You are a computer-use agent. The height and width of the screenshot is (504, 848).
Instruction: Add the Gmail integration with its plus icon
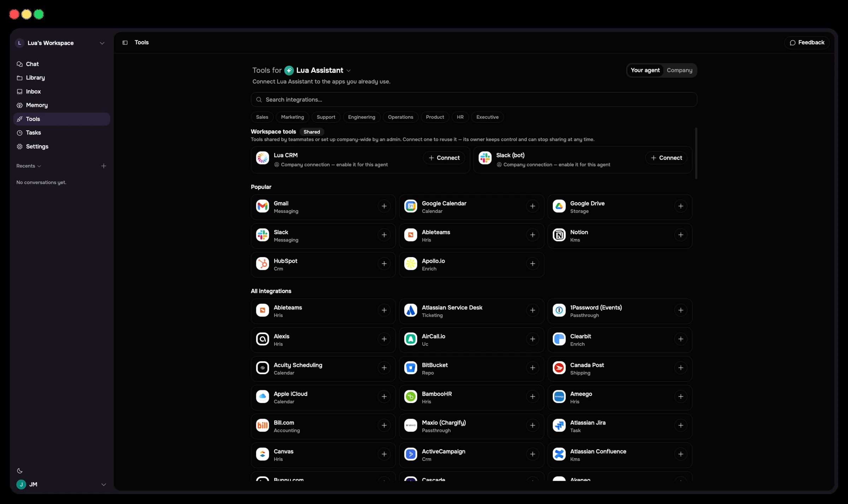pos(384,206)
